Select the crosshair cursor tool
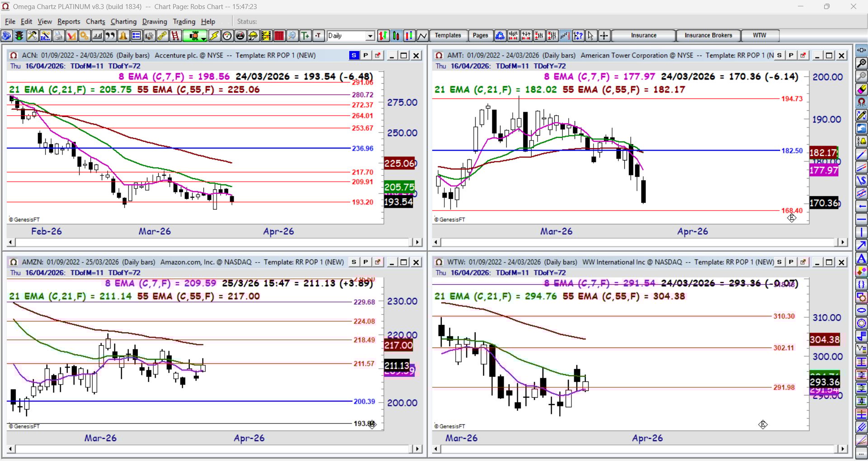This screenshot has width=868, height=461. (x=604, y=36)
